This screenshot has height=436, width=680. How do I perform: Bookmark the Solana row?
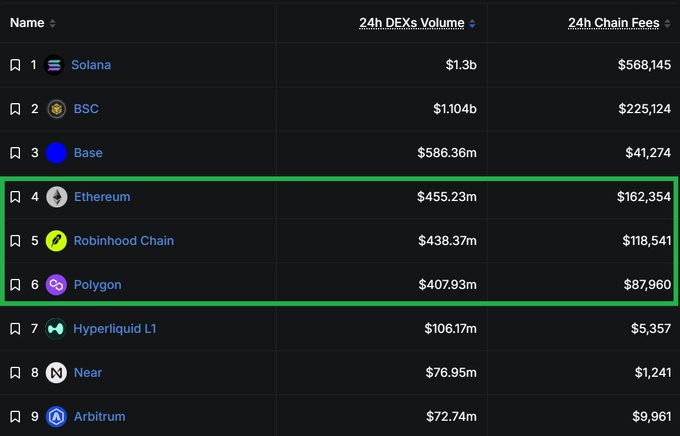click(x=15, y=65)
